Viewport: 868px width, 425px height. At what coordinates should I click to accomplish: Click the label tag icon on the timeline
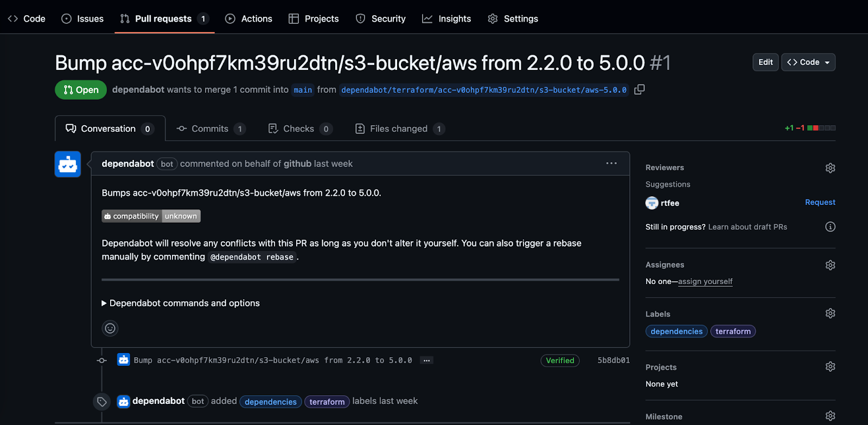point(101,402)
